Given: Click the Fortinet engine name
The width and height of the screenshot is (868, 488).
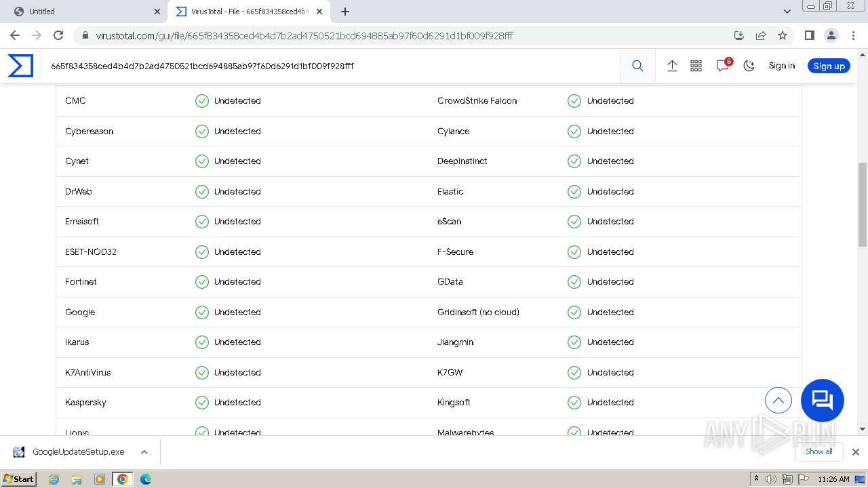Looking at the screenshot, I should (x=81, y=282).
